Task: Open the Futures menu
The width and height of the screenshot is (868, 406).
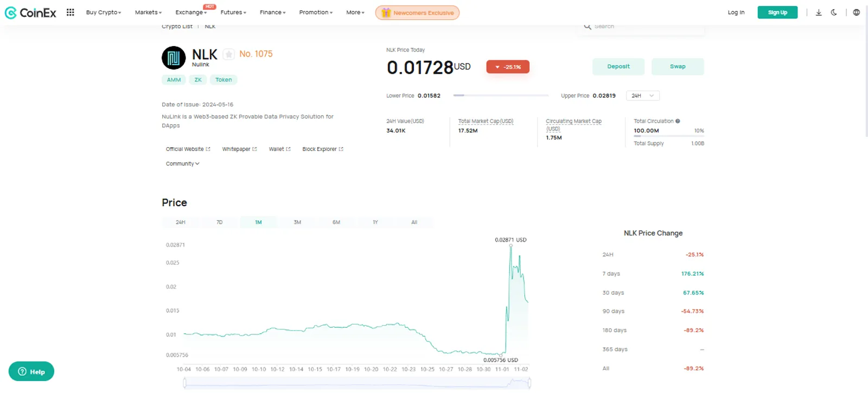Action: pos(233,12)
